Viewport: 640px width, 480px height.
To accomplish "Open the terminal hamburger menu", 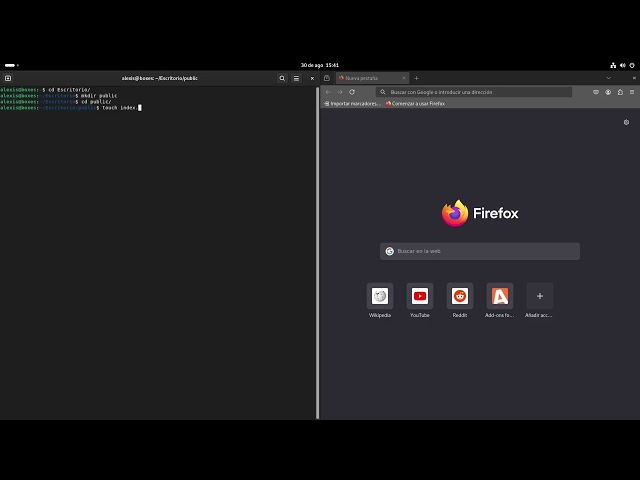I will pyautogui.click(x=297, y=78).
